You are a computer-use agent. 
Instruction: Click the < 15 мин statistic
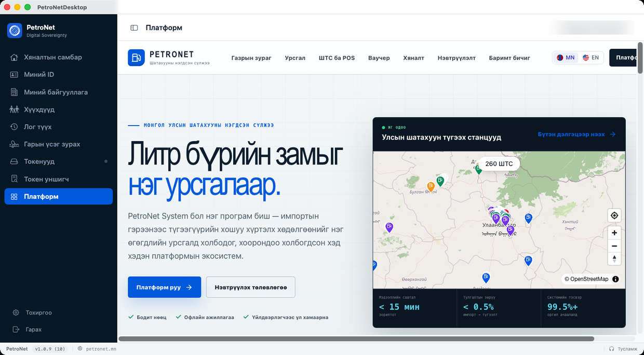pyautogui.click(x=399, y=307)
